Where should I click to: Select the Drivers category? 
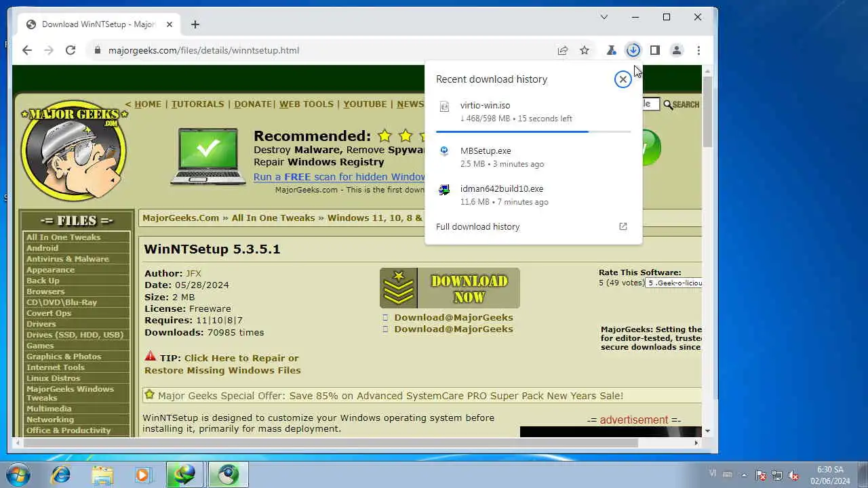coord(41,324)
